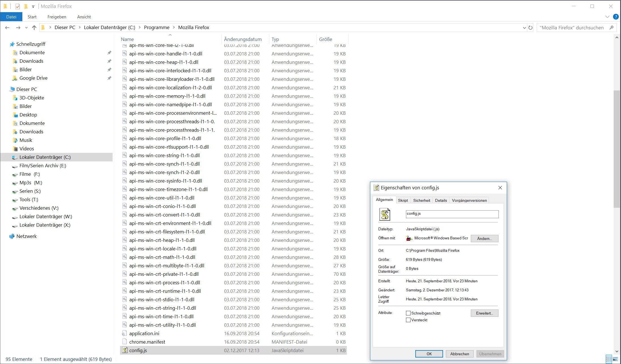The width and height of the screenshot is (621, 364).
Task: Click the Help question mark icon
Action: [x=615, y=17]
